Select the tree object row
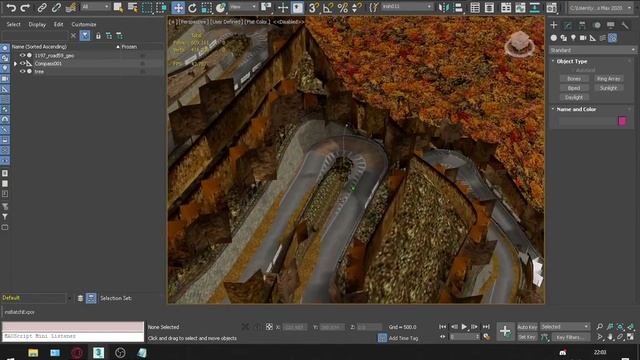Viewport: 640px width, 360px height. click(x=87, y=71)
